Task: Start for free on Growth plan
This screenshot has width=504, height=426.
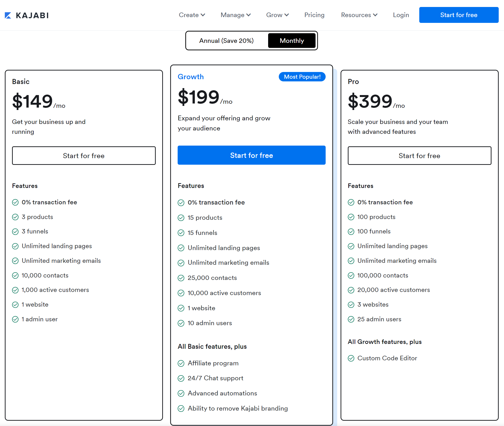Action: (x=251, y=155)
